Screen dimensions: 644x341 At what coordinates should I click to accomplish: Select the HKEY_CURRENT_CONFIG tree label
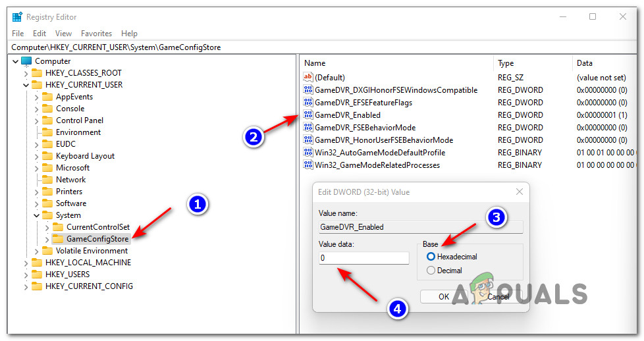[x=89, y=286]
